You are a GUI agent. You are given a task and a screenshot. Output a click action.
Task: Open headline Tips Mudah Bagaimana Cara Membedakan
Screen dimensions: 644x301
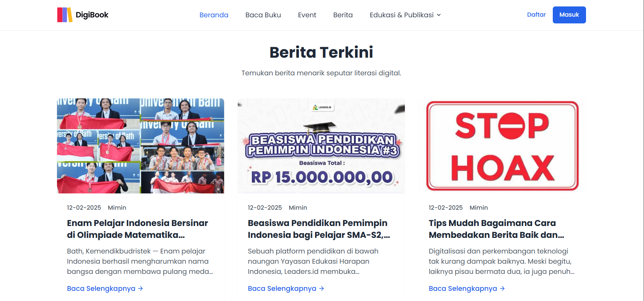496,229
